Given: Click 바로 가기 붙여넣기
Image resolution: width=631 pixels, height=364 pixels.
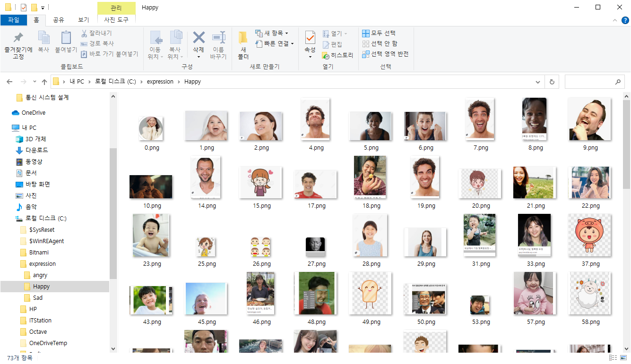Looking at the screenshot, I should [109, 54].
